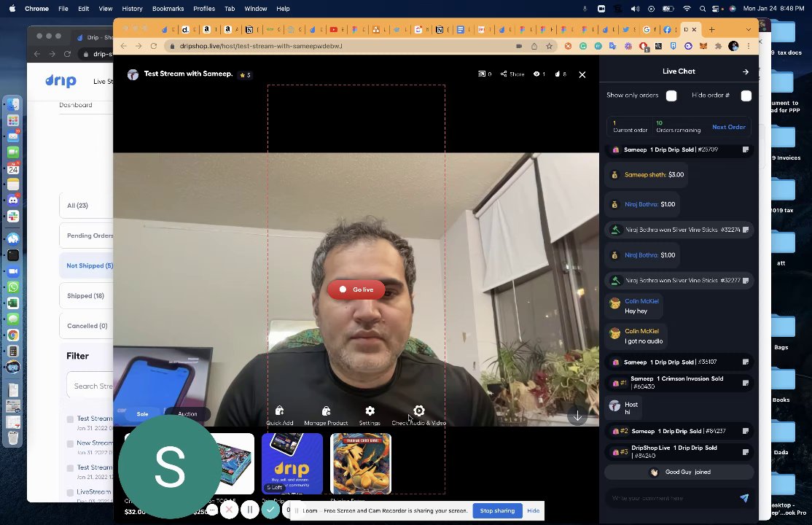Select the Auction tab
Image resolution: width=812 pixels, height=525 pixels.
pos(187,413)
